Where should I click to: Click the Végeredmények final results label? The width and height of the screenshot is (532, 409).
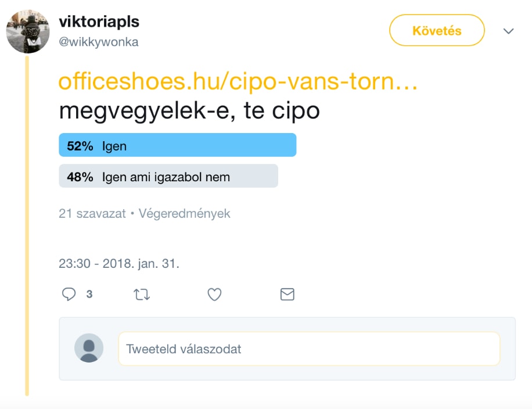pos(184,213)
